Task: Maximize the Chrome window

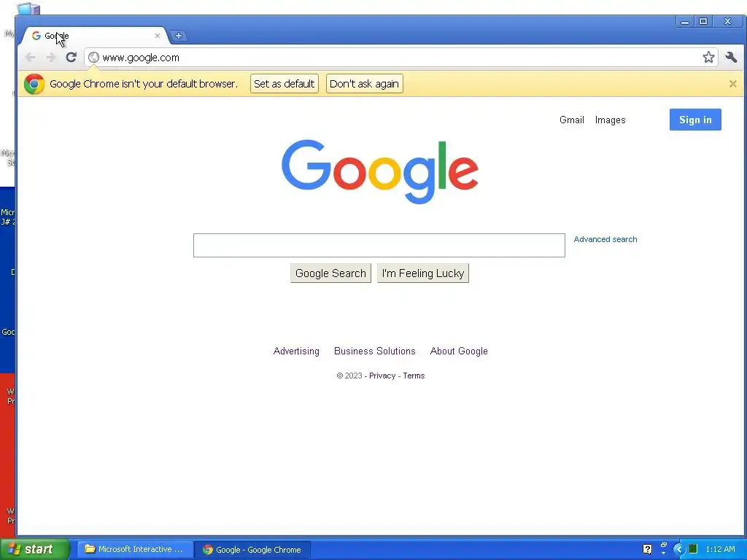Action: (703, 21)
